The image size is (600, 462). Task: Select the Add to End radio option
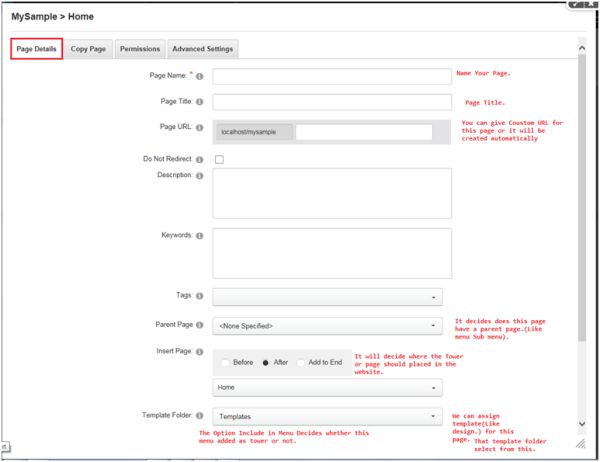pyautogui.click(x=301, y=362)
